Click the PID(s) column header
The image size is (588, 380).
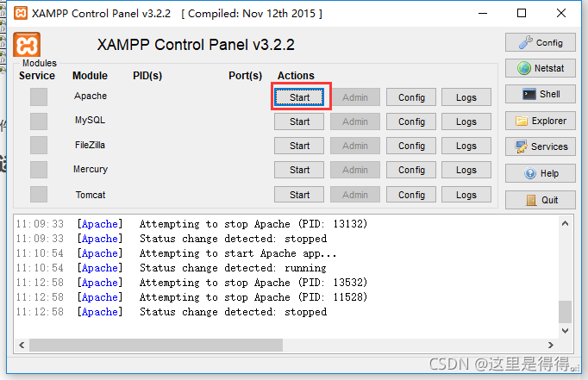pyautogui.click(x=147, y=75)
